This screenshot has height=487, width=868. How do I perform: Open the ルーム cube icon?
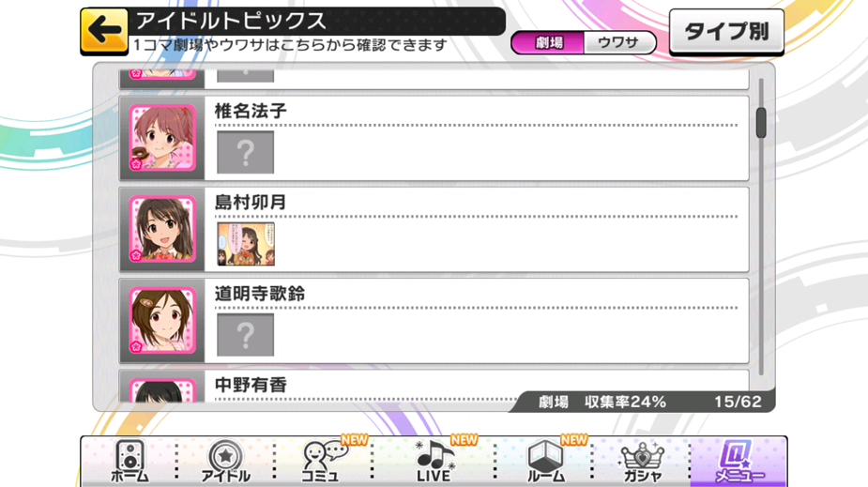[546, 461]
